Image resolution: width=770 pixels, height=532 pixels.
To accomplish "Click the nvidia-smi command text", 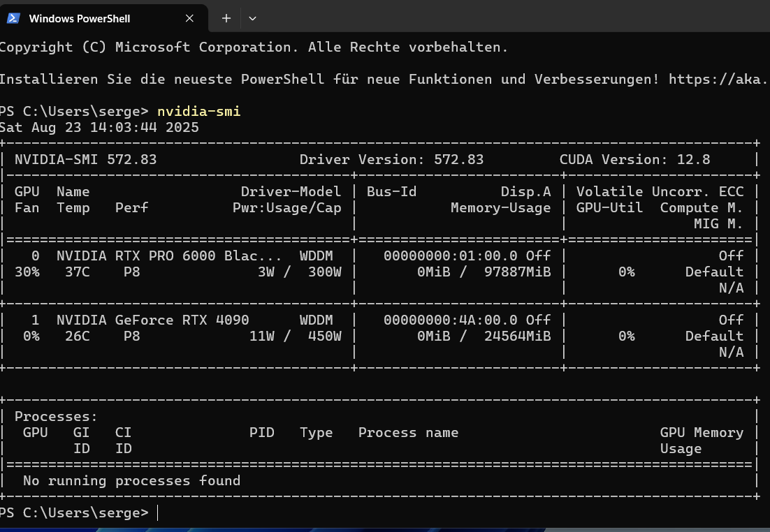I will click(x=199, y=112).
